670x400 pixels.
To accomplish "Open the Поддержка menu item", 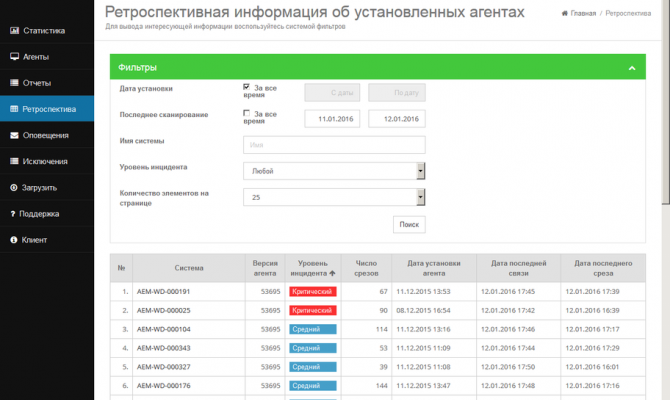I will click(47, 214).
